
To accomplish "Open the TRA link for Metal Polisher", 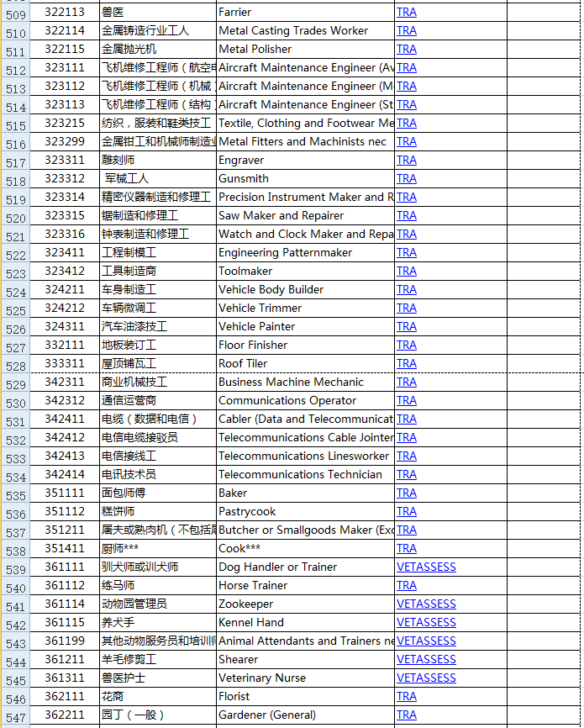I will click(x=406, y=50).
